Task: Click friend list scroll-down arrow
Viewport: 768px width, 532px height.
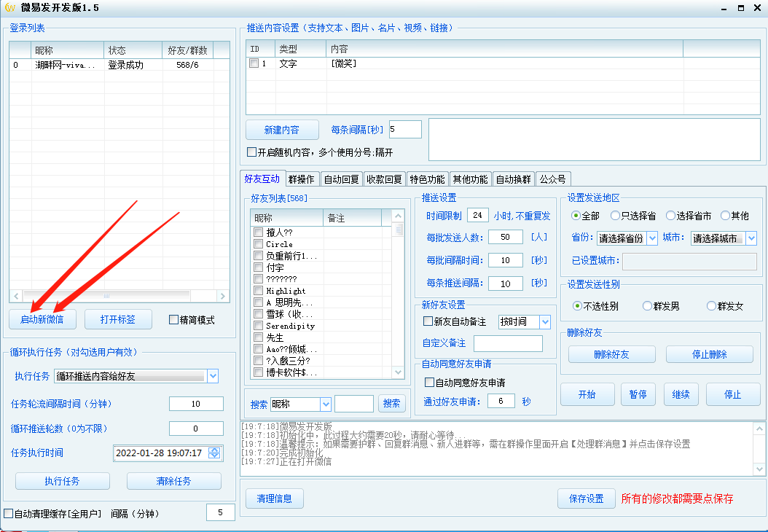Action: click(x=398, y=372)
